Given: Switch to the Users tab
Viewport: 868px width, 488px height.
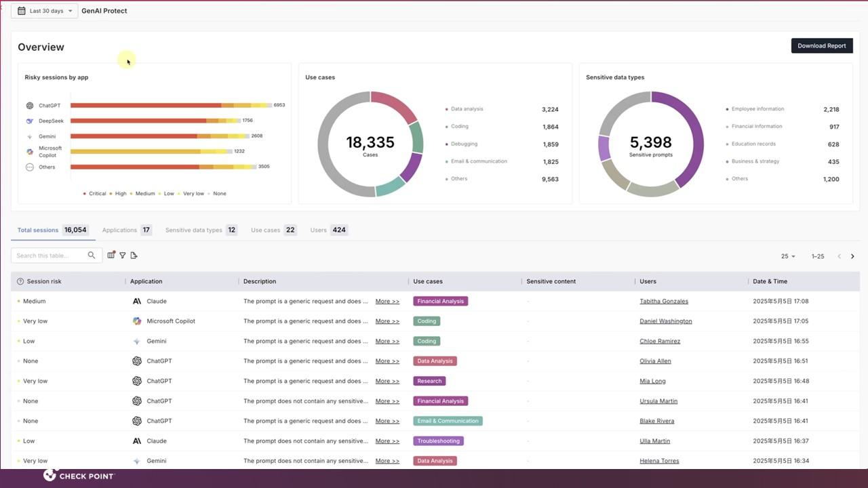Looking at the screenshot, I should (x=329, y=230).
